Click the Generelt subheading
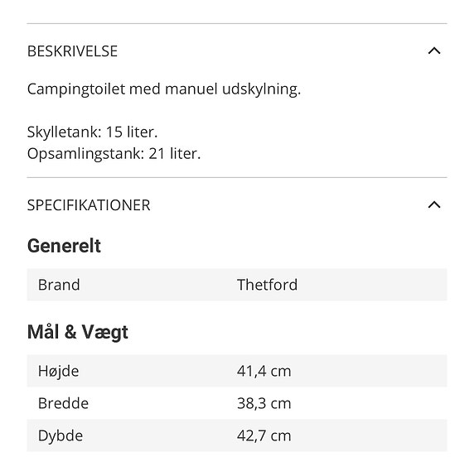This screenshot has width=474, height=476. pyautogui.click(x=64, y=246)
